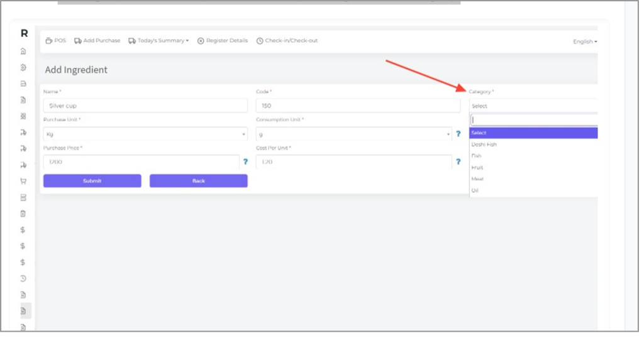Open Register Details in top bar
The height and width of the screenshot is (340, 644).
(223, 41)
